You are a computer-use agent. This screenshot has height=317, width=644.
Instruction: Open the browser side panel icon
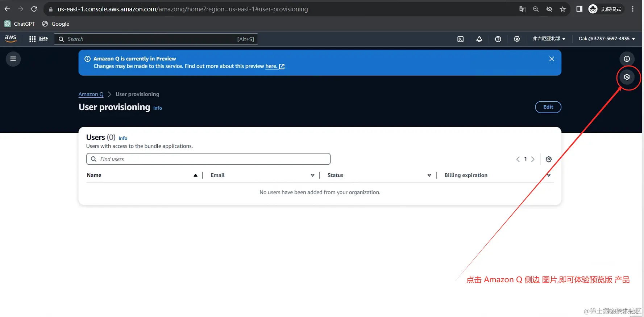pos(579,9)
